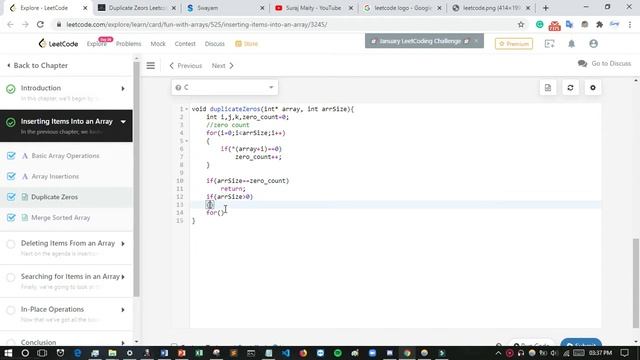
Task: Fold code block at line 5
Action: (x=187, y=141)
